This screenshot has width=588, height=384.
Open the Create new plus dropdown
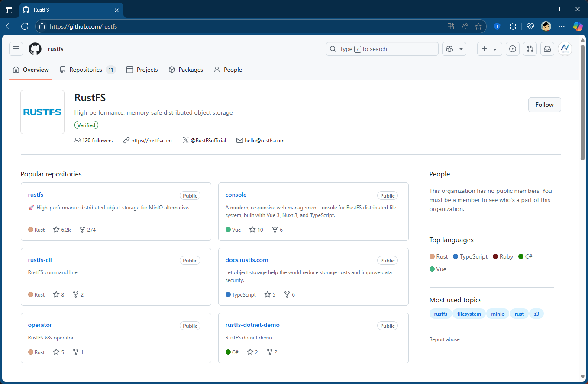490,49
